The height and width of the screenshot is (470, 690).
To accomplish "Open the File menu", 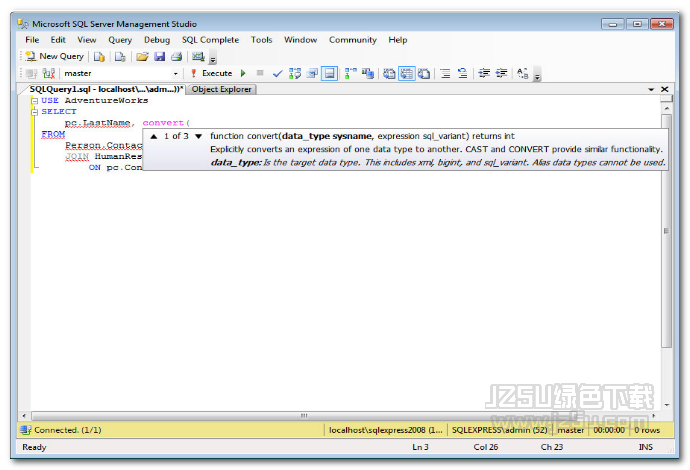I will (32, 40).
